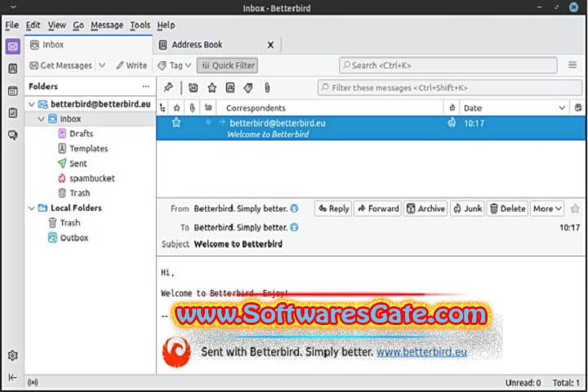The width and height of the screenshot is (588, 392).
Task: Select the Drafts folder
Action: coord(81,134)
